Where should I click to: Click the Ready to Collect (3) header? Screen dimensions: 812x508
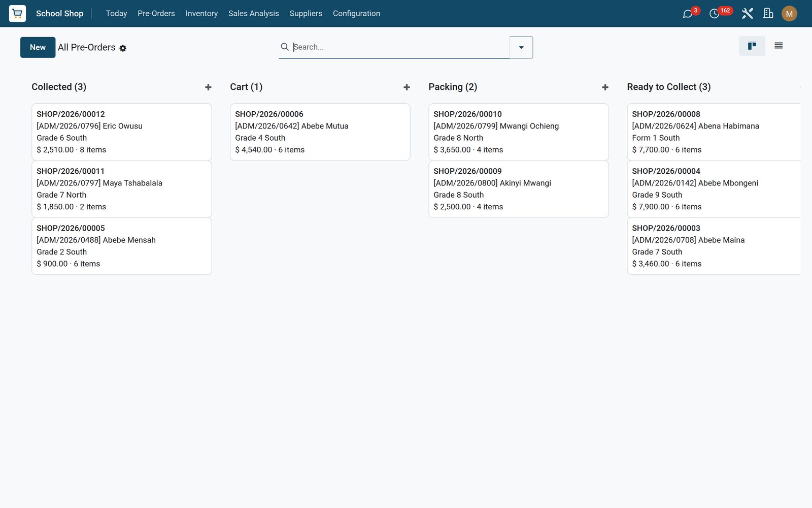click(x=669, y=87)
